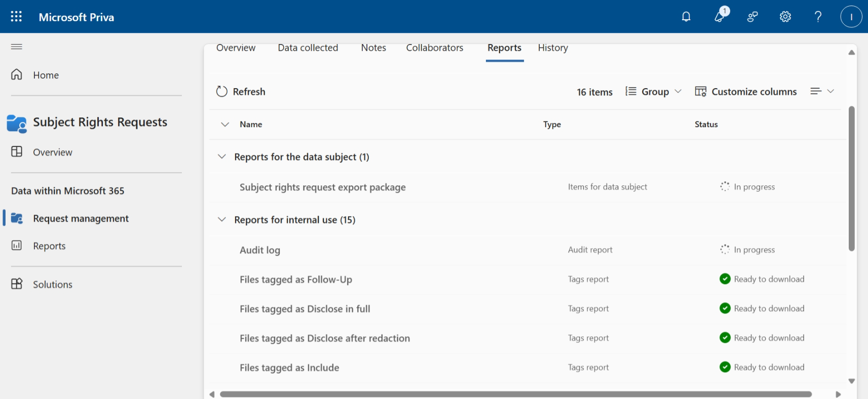This screenshot has width=868, height=399.
Task: Open the Settings gear
Action: click(785, 17)
